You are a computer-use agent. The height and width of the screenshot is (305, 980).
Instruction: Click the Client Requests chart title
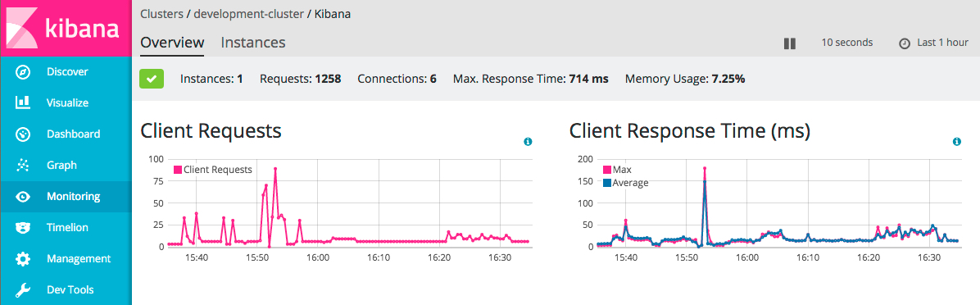point(211,131)
